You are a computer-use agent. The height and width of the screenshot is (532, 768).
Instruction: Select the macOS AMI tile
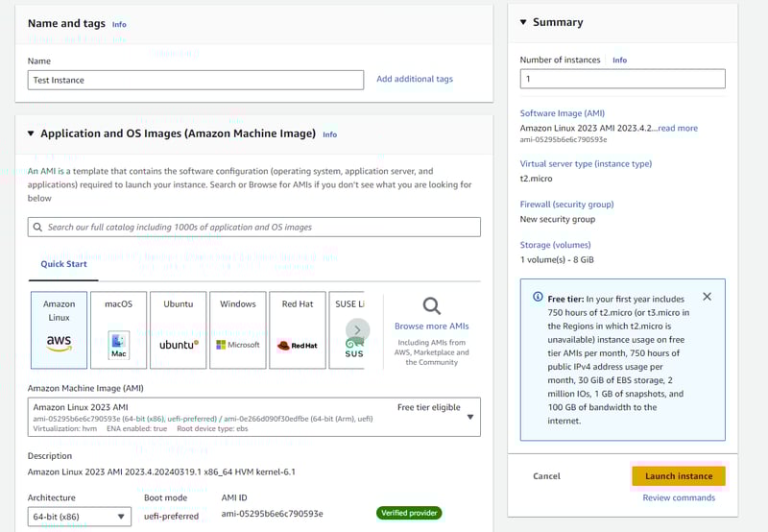118,329
